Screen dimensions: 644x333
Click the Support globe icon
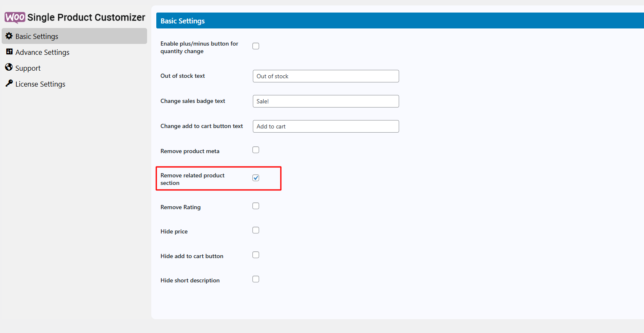(x=9, y=67)
